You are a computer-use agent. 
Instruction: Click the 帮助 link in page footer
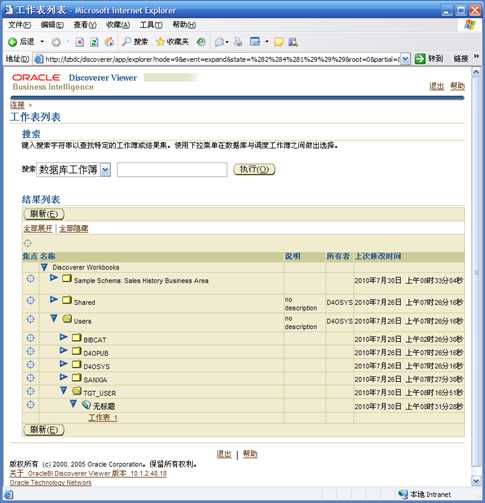250,454
